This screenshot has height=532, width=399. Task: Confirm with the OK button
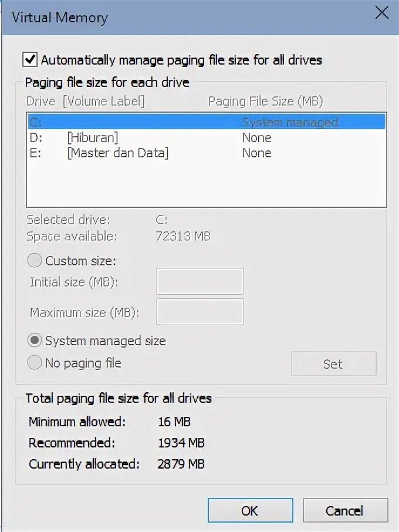click(x=250, y=510)
